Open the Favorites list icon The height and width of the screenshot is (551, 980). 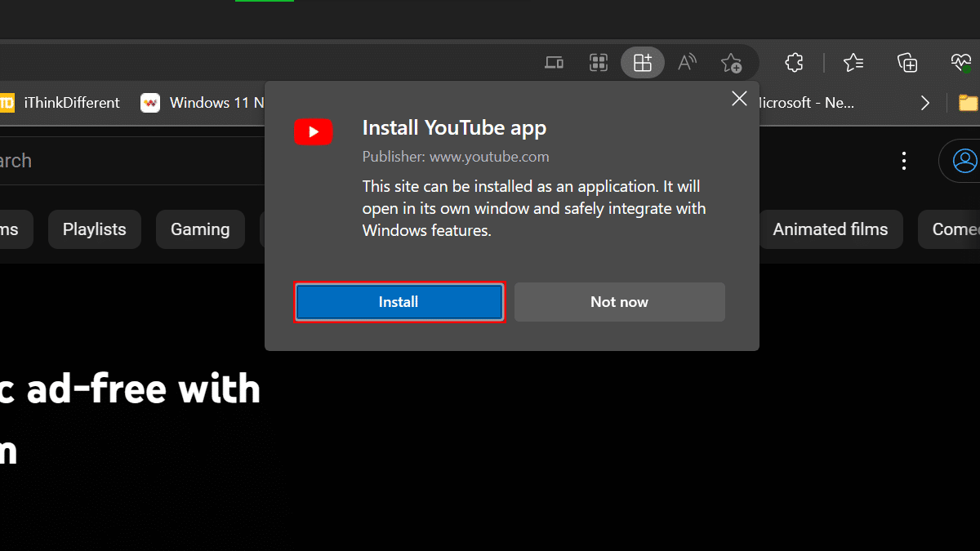click(853, 63)
